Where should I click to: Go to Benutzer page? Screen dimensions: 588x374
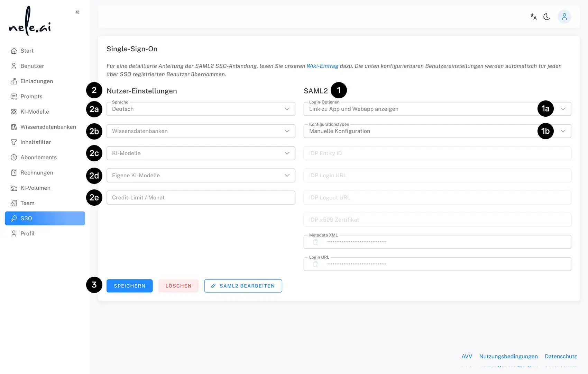point(45,66)
